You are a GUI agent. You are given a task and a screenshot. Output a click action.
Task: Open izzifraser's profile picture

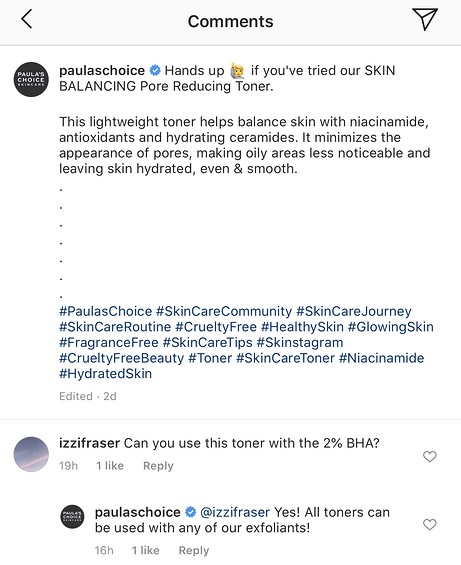pos(31,454)
